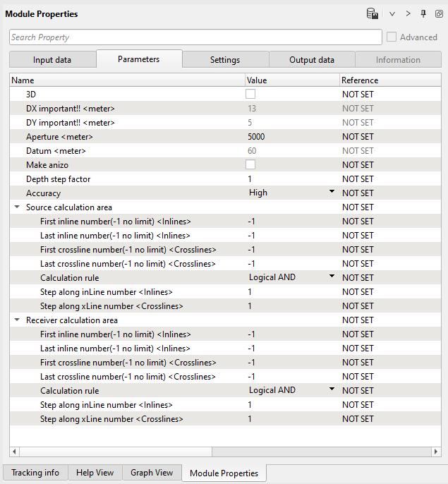The height and width of the screenshot is (484, 448).
Task: Open the Help View bottom tab
Action: click(95, 473)
